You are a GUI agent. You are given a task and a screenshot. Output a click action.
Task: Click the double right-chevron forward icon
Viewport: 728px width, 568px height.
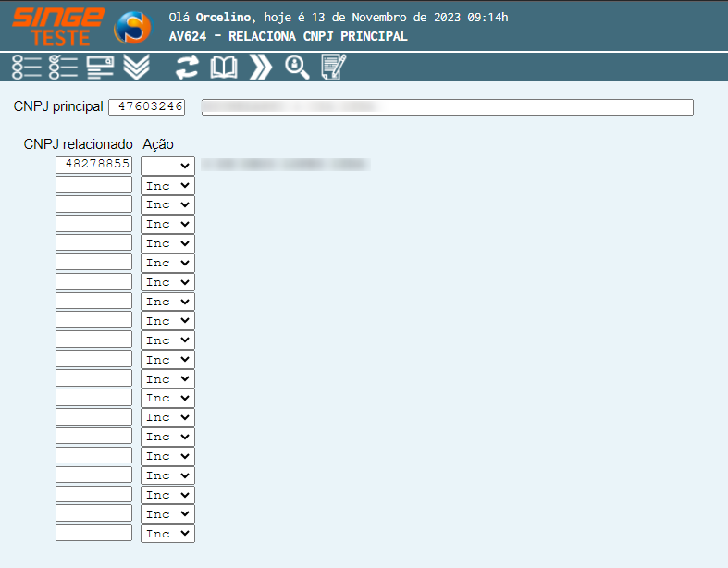tap(261, 67)
